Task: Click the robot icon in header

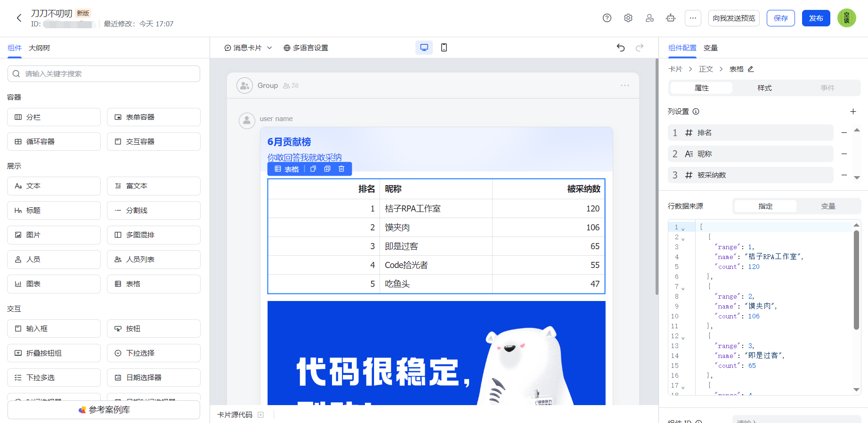Action: 671,18
